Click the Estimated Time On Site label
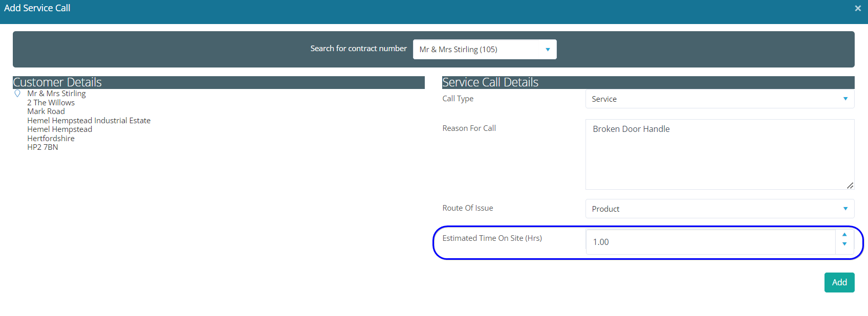 coord(492,238)
